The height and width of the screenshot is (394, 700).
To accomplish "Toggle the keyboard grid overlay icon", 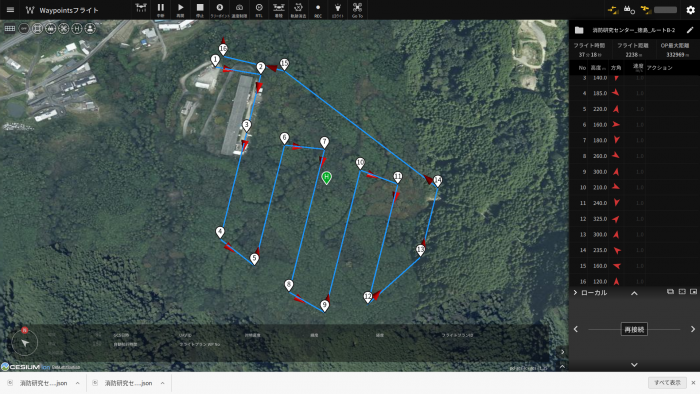I will pos(10,29).
